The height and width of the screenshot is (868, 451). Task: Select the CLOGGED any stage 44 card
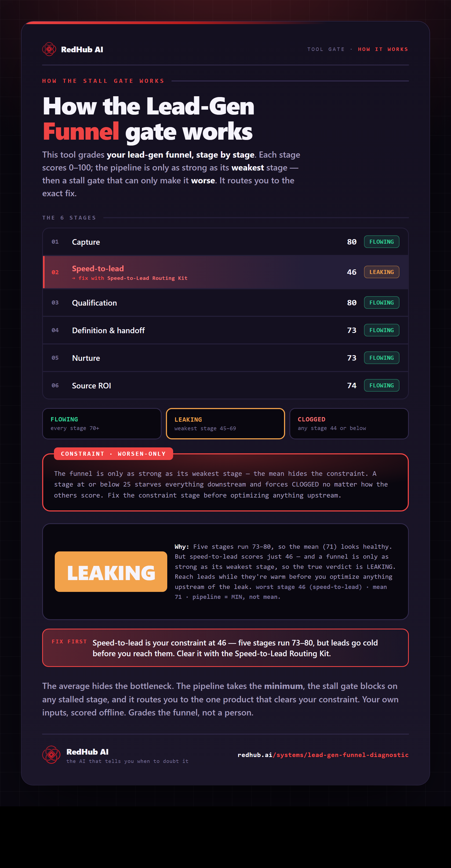point(349,424)
